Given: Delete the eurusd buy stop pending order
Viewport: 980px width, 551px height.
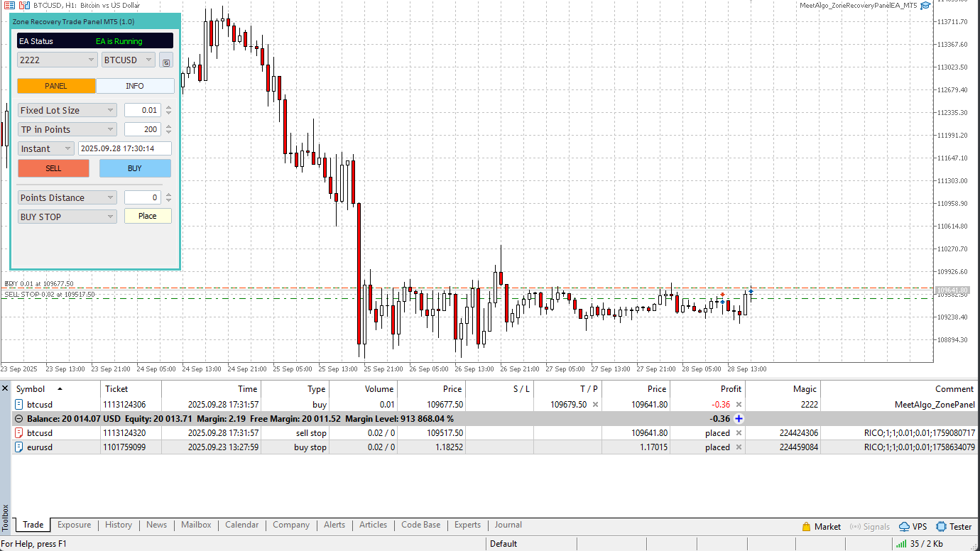Looking at the screenshot, I should pos(739,447).
